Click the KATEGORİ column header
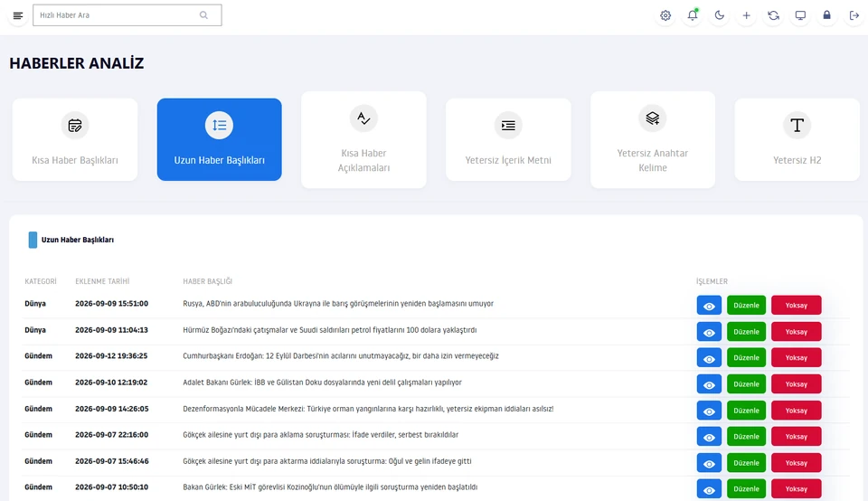 click(x=41, y=281)
